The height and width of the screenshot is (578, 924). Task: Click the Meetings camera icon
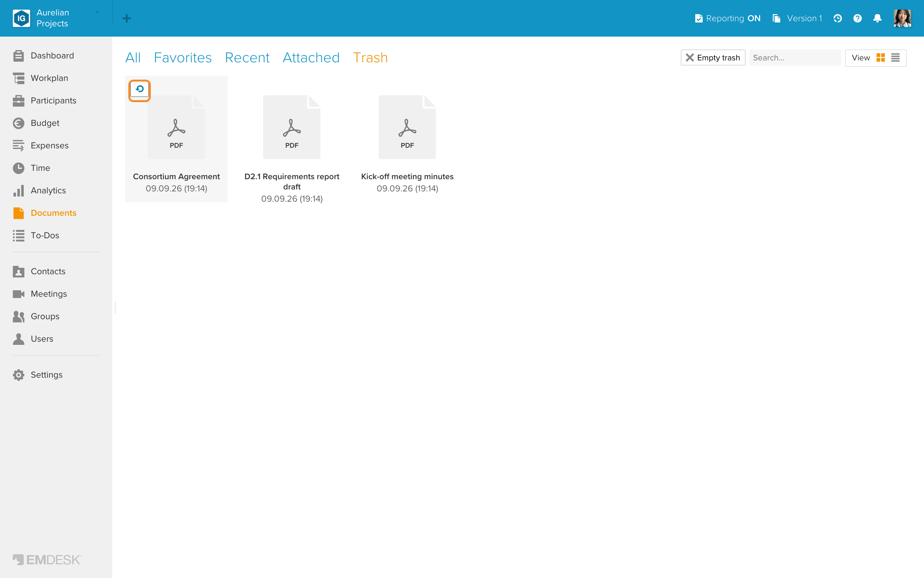pyautogui.click(x=18, y=294)
